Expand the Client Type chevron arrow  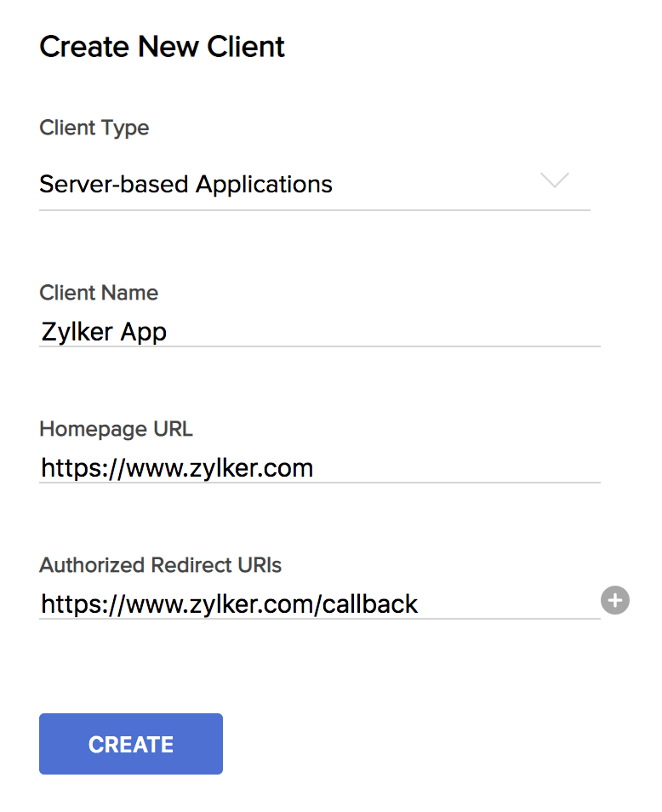click(555, 180)
